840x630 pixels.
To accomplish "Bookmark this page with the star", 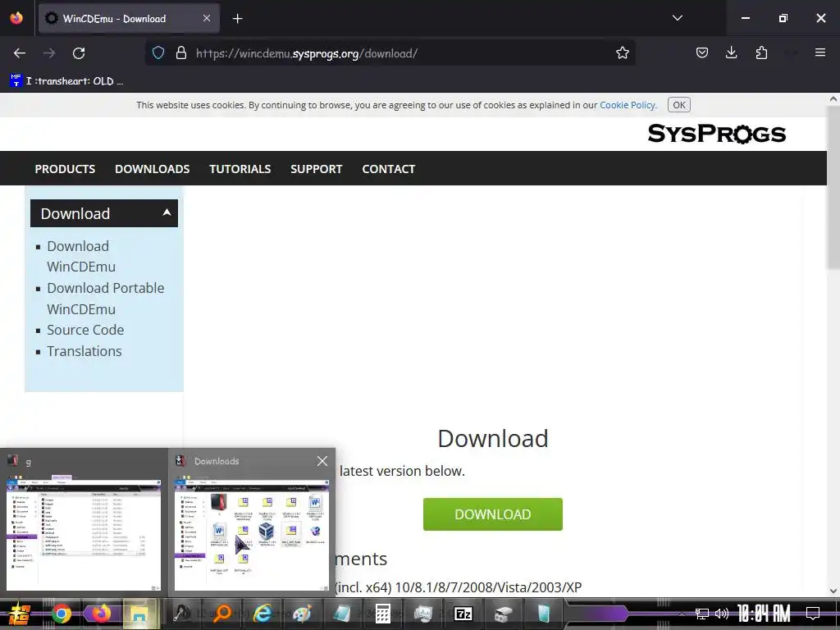I will 622,53.
